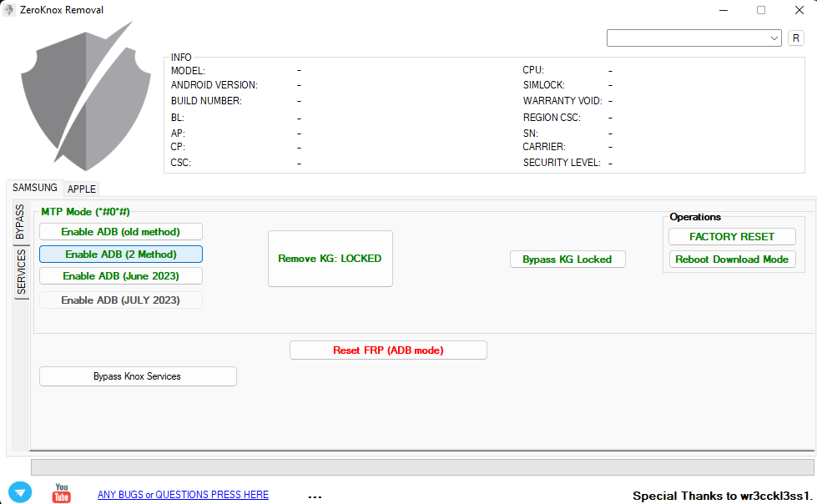The image size is (817, 504).
Task: Click the R refresh button
Action: [795, 38]
